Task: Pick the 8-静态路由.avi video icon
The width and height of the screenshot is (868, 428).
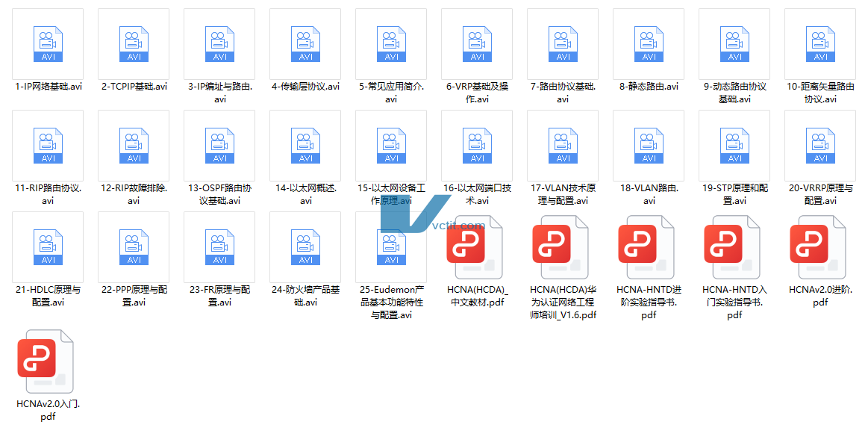Action: [x=649, y=44]
